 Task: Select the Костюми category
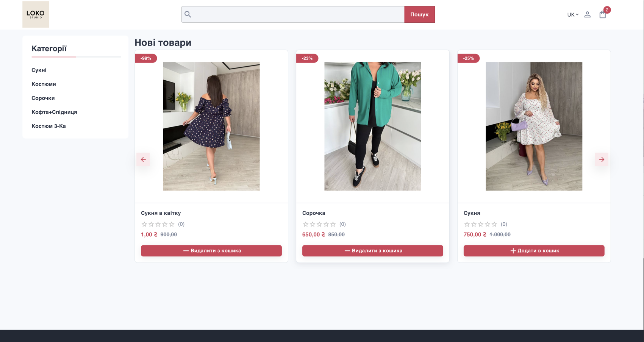coord(44,84)
